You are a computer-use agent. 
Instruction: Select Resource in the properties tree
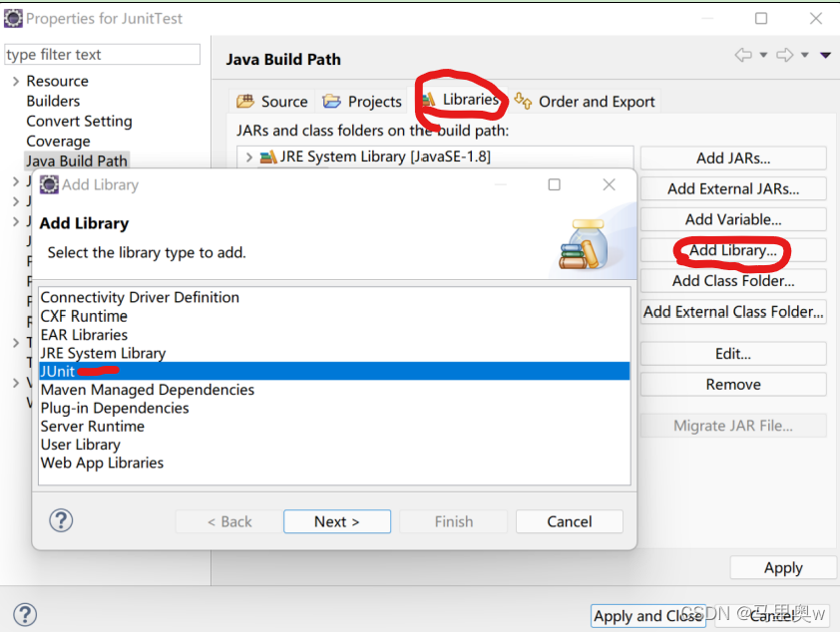pos(57,81)
